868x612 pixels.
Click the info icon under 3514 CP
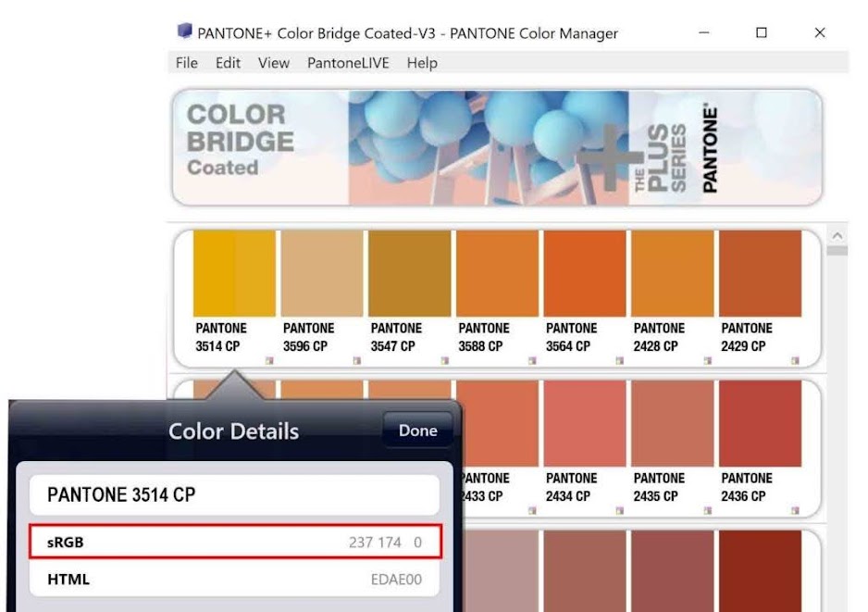pos(269,360)
